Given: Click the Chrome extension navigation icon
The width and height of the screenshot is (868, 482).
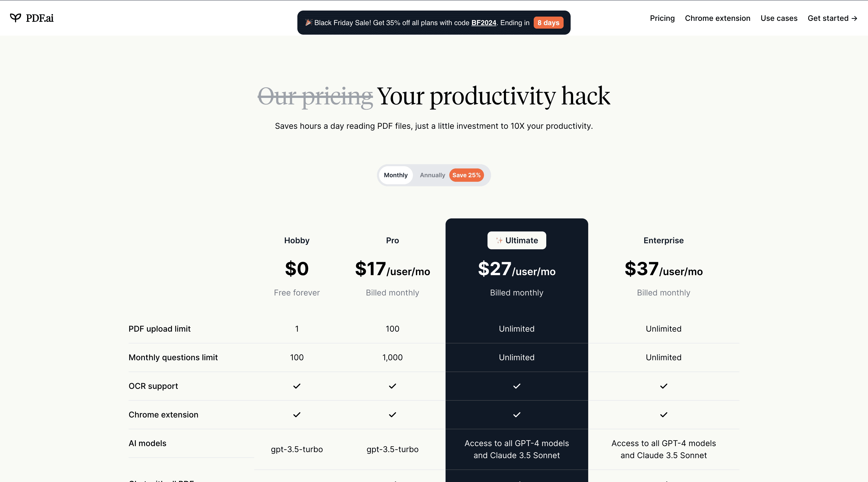Looking at the screenshot, I should coord(717,18).
